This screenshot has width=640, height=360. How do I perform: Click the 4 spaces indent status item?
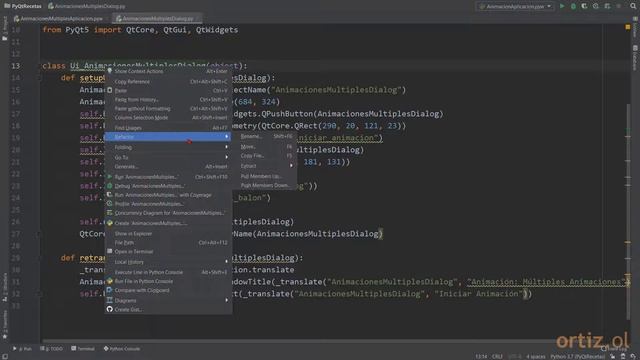[x=536, y=356]
